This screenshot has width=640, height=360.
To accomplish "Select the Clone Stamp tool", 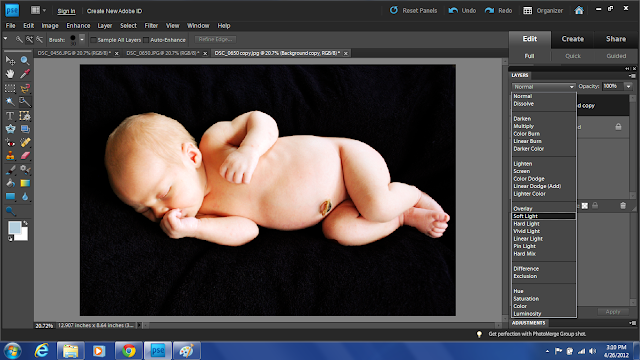I will [10, 156].
